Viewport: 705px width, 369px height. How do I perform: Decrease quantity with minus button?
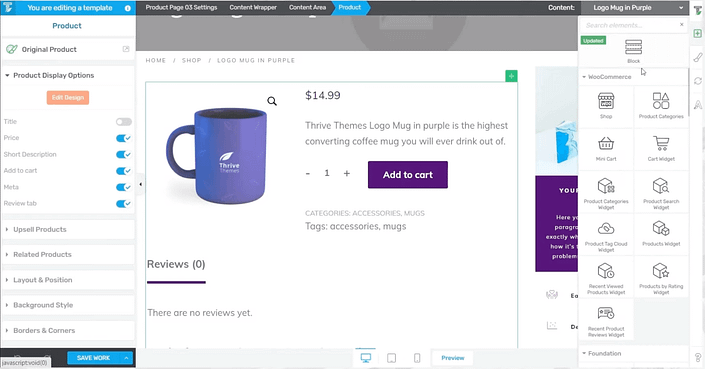(308, 173)
